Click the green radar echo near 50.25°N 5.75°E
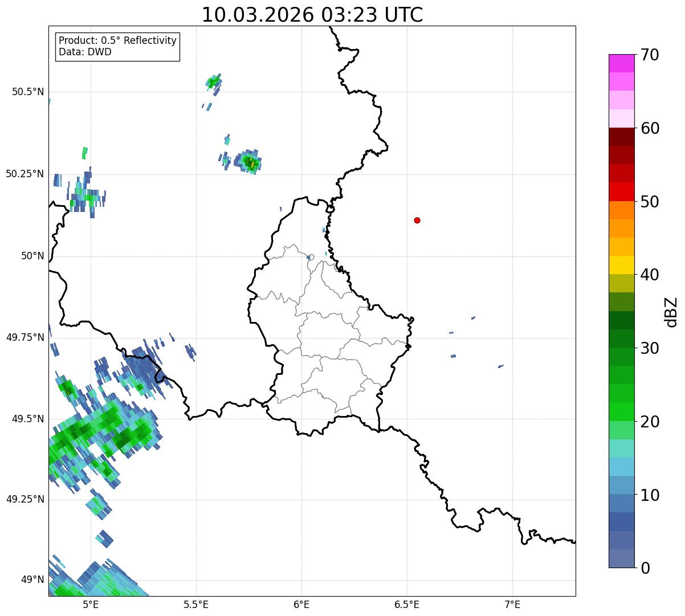The width and height of the screenshot is (685, 616). click(x=249, y=162)
